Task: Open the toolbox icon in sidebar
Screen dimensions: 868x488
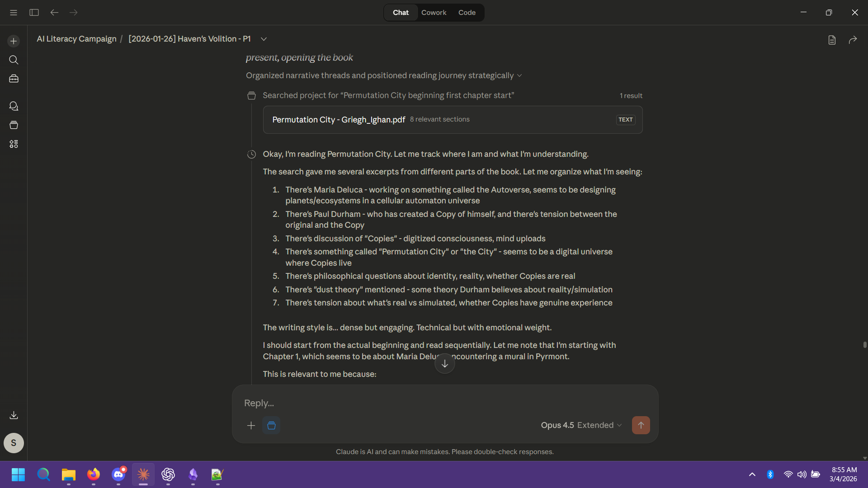Action: coord(14,79)
